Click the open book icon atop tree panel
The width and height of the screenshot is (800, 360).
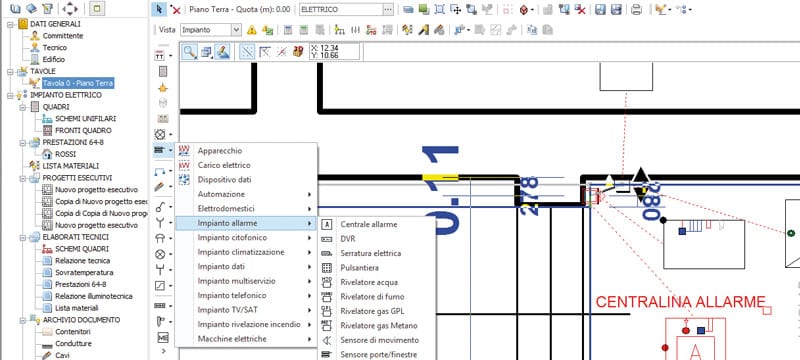click(x=16, y=8)
